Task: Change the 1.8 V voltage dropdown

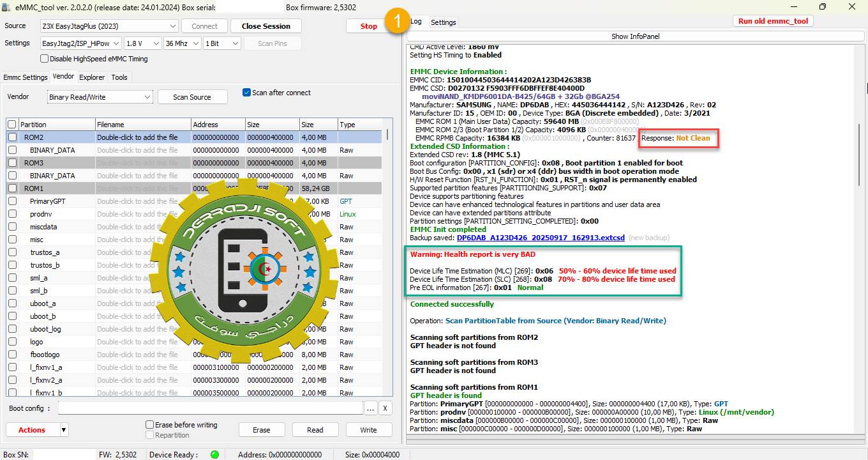Action: [142, 43]
